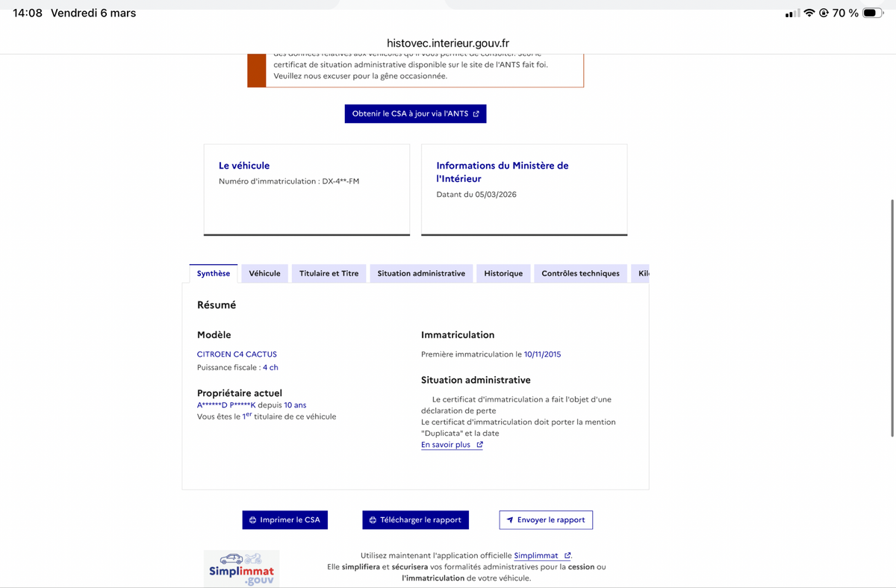Click the Situation administrative section heading
Viewport: 896px width, 588px height.
click(476, 381)
